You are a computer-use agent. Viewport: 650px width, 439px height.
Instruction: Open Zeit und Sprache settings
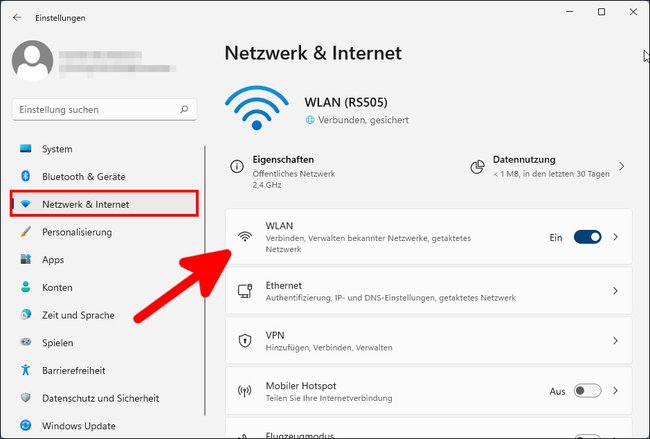[104, 315]
